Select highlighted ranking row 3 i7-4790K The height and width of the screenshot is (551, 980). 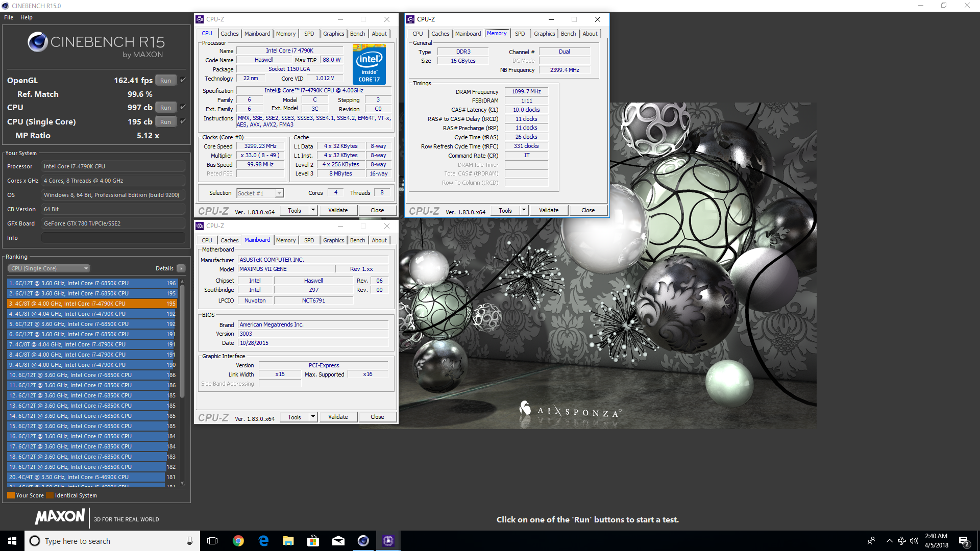[x=92, y=304]
